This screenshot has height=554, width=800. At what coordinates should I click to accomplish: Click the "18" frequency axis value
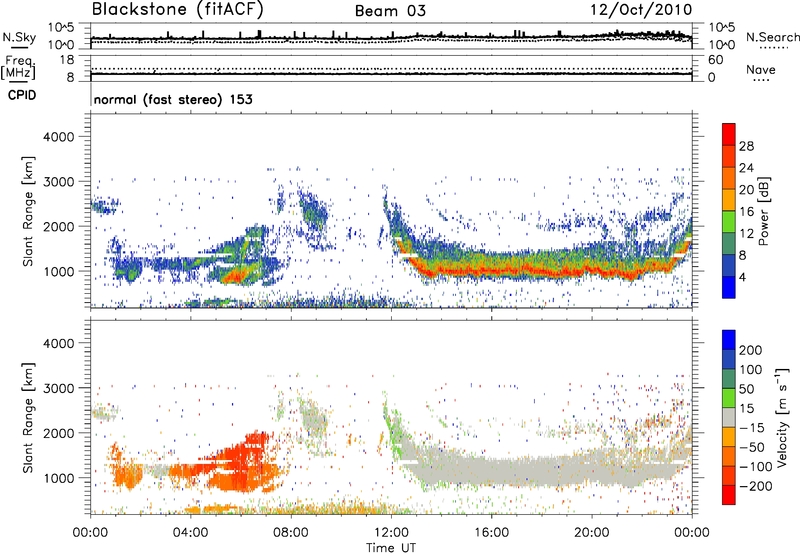click(x=66, y=60)
